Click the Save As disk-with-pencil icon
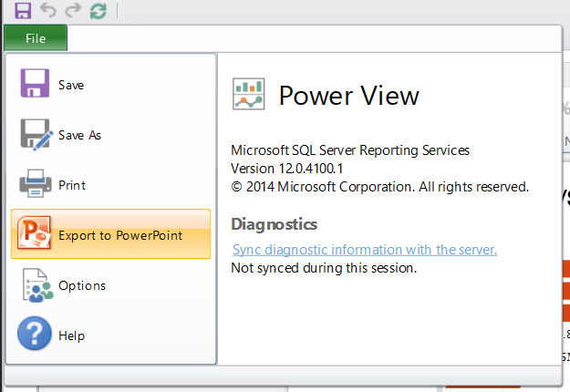 36,135
